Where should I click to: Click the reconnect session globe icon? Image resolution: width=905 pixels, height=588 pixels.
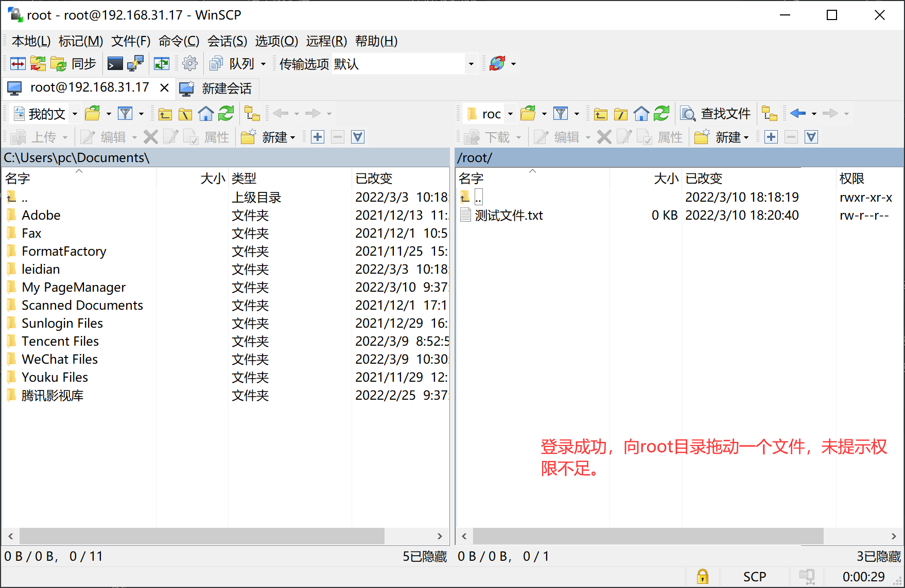click(x=497, y=64)
